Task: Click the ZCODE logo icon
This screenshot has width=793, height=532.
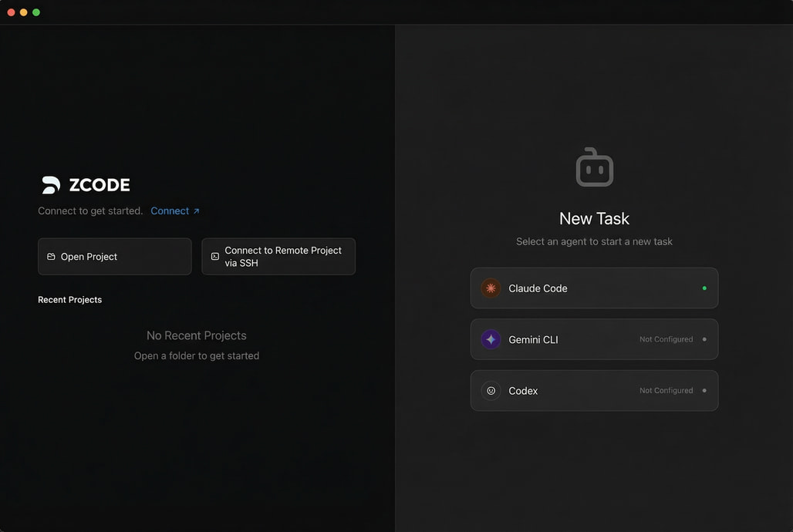Action: pyautogui.click(x=51, y=185)
